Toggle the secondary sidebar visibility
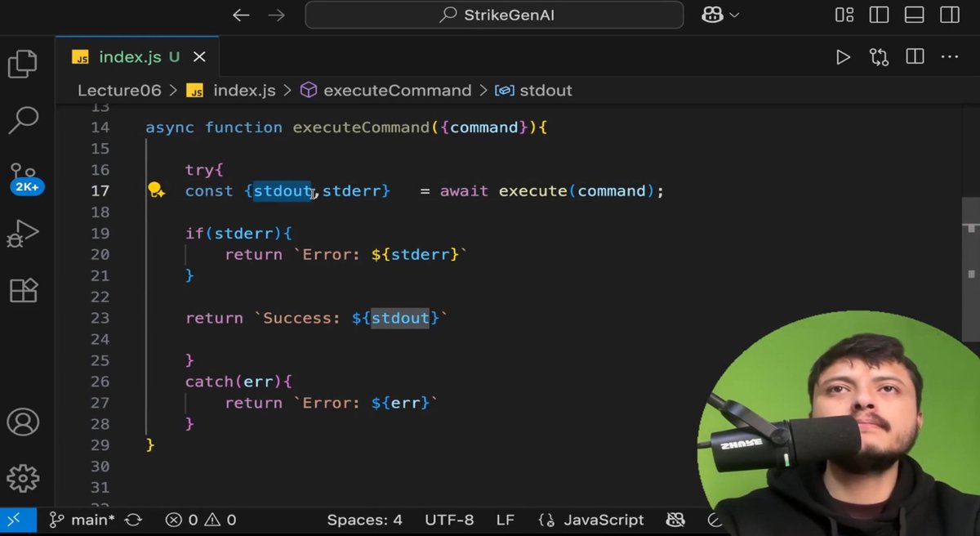The width and height of the screenshot is (980, 536). click(x=949, y=14)
